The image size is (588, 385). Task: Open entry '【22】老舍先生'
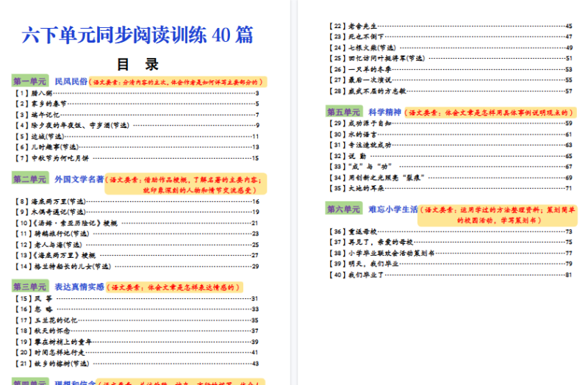click(451, 26)
